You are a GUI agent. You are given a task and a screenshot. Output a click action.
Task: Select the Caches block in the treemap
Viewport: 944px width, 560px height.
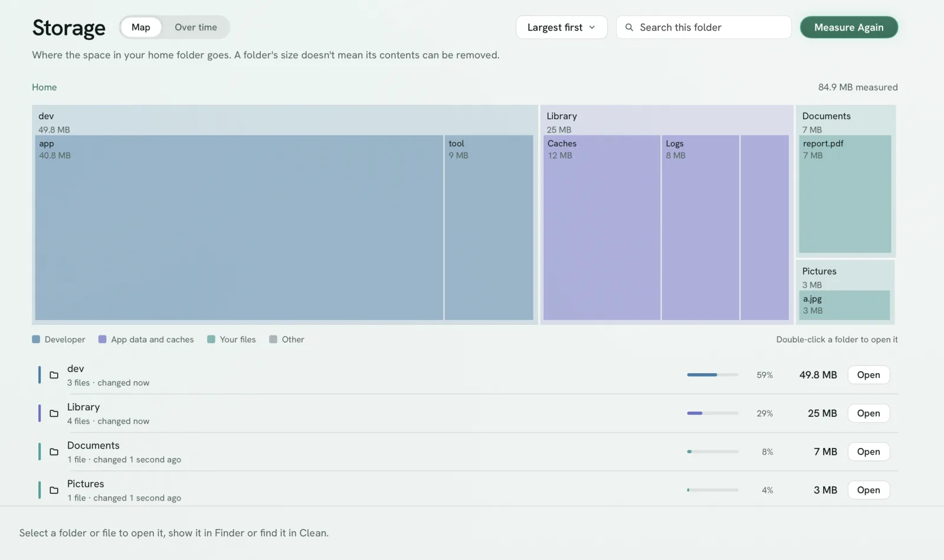601,228
